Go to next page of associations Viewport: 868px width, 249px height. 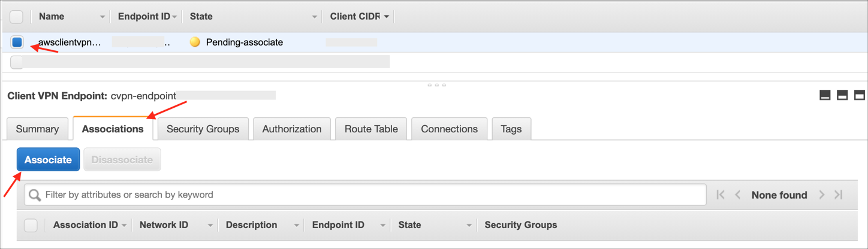click(x=822, y=195)
